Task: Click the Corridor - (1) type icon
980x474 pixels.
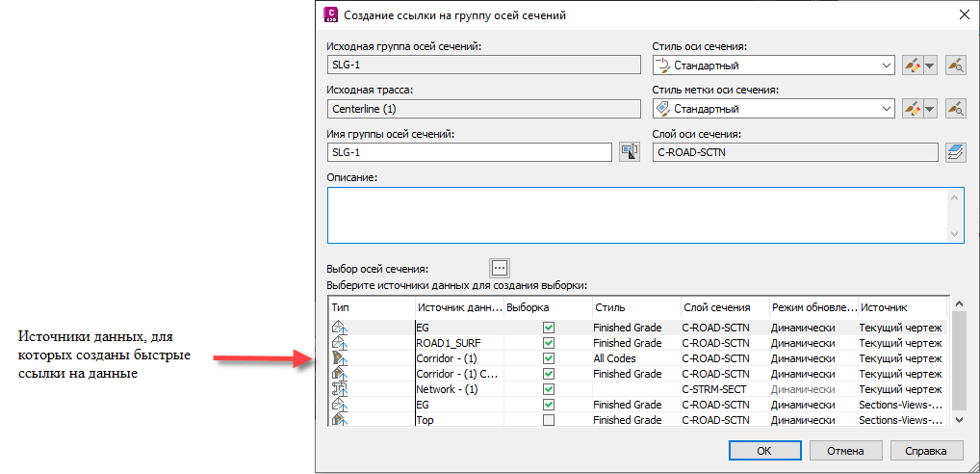Action: tap(338, 358)
